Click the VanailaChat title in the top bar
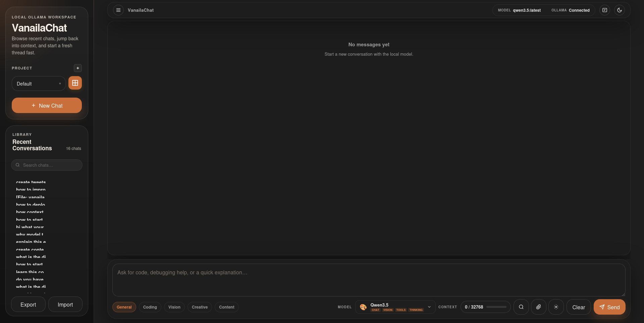The image size is (644, 323). click(141, 10)
